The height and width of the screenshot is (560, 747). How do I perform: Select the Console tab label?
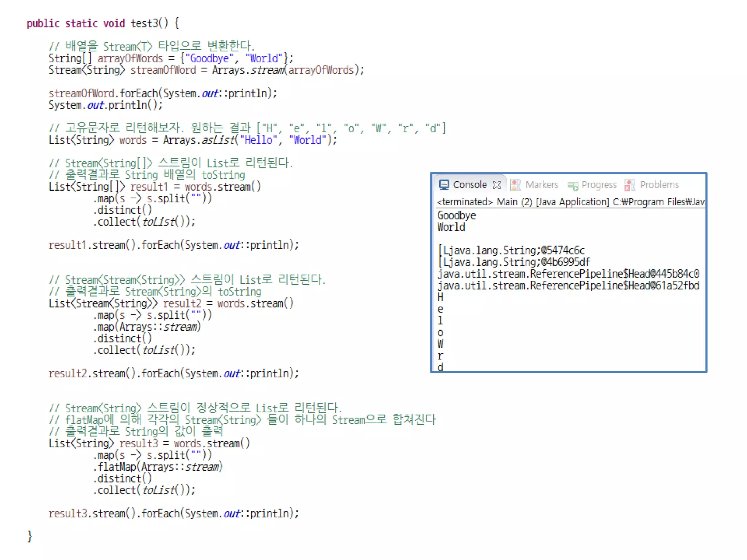(x=469, y=185)
